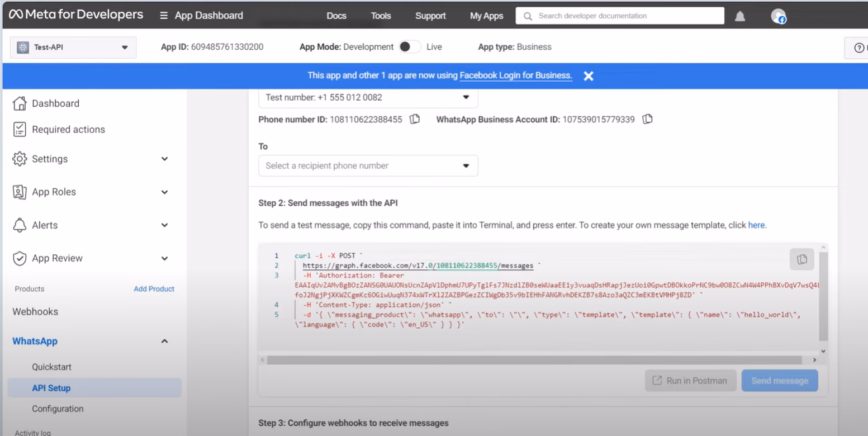Open the Docs menu
The width and height of the screenshot is (868, 436).
(x=336, y=16)
